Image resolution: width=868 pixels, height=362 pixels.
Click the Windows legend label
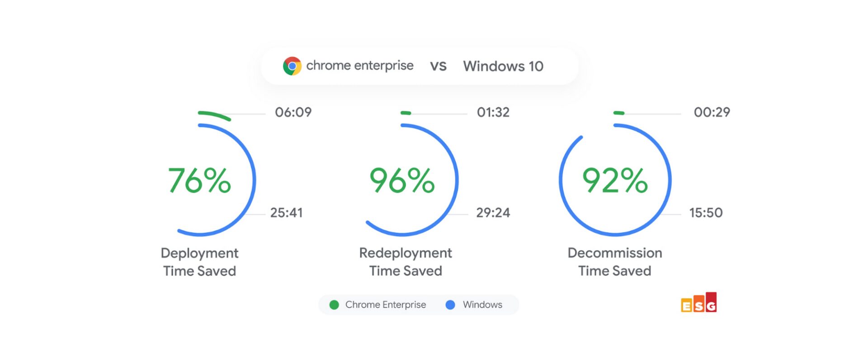coord(482,305)
